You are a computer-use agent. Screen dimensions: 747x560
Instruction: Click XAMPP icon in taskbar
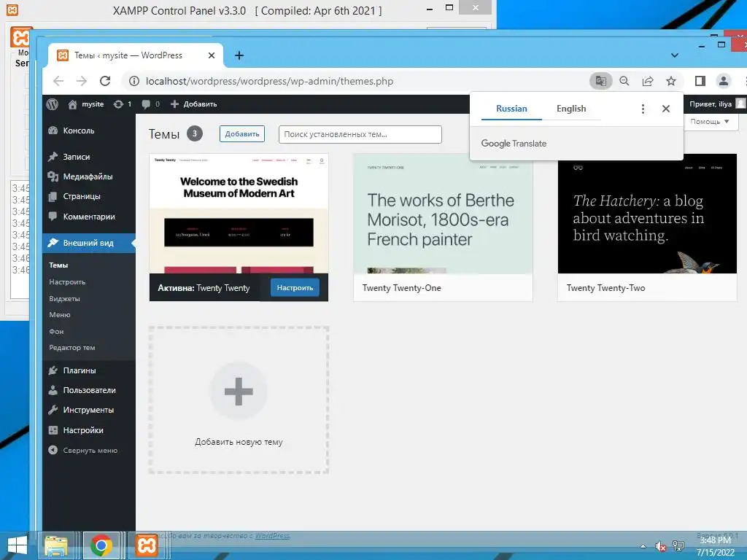click(147, 545)
